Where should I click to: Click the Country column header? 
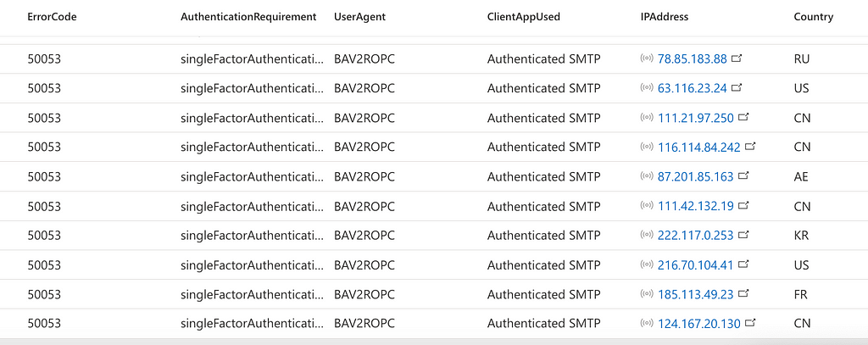click(813, 17)
